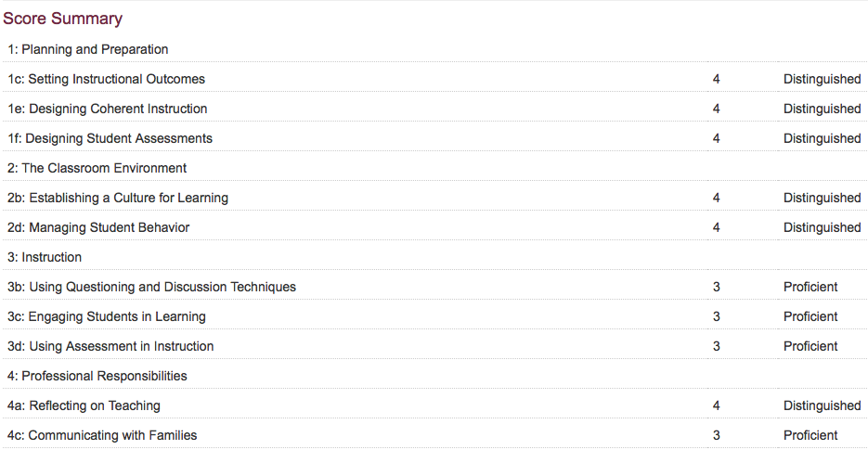Click the score 4 for Setting Instructional Outcomes

click(x=717, y=79)
